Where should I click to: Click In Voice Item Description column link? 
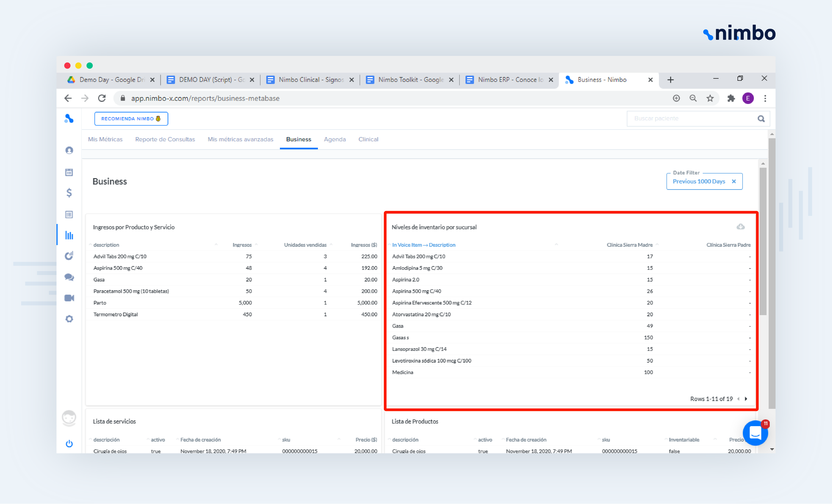click(423, 245)
